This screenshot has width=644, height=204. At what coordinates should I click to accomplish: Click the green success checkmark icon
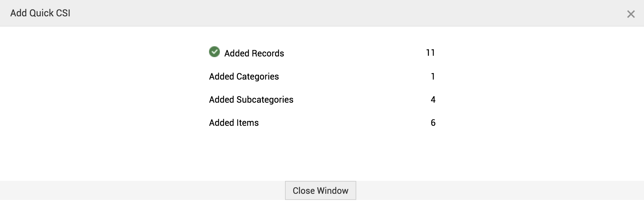[214, 52]
